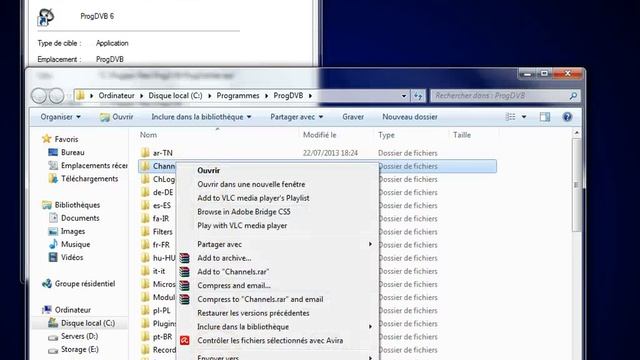Open the address bar history dropdown

point(404,96)
